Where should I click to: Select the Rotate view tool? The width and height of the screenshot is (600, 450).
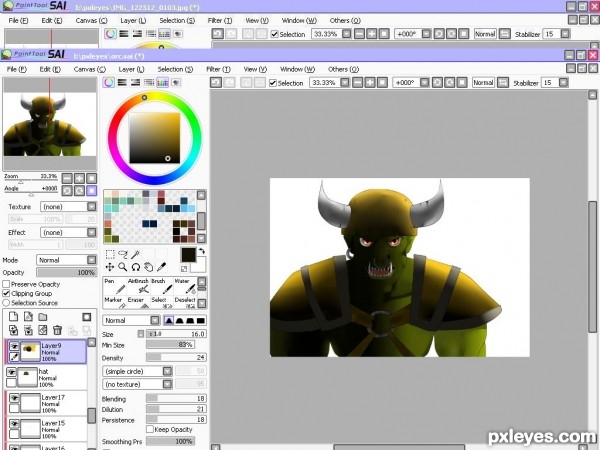coord(135,267)
